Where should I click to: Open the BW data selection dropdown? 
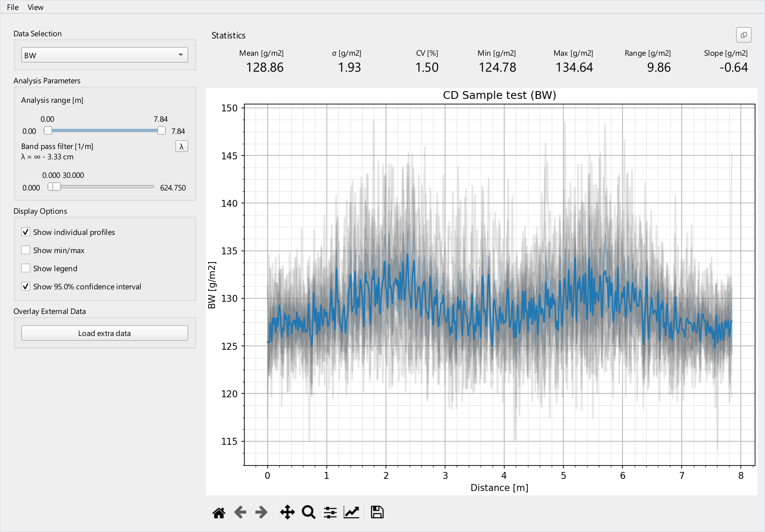click(x=104, y=55)
